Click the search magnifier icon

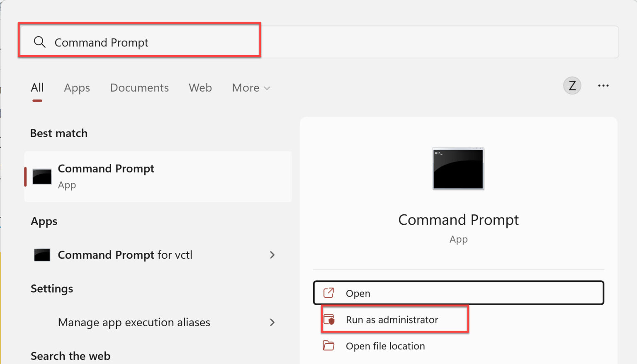coord(40,42)
